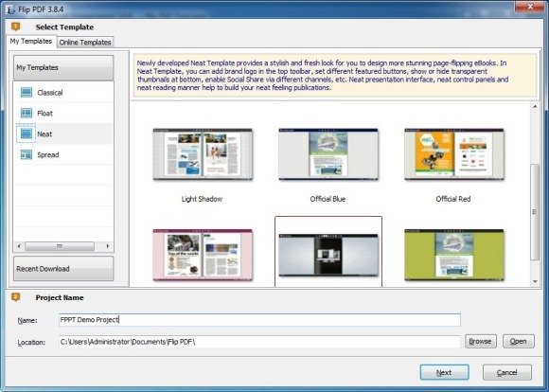Click the project Name input field
Screen dimensions: 549x392
pos(259,320)
